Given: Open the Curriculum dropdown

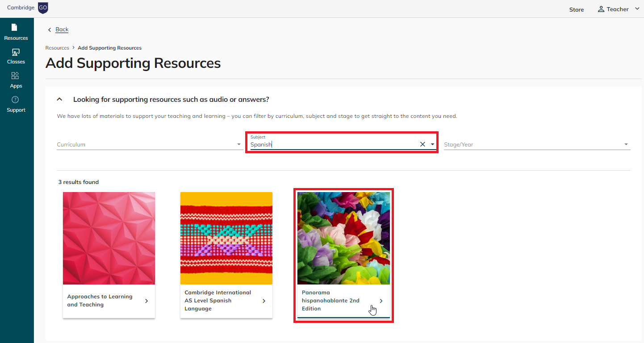Looking at the screenshot, I should pos(149,144).
